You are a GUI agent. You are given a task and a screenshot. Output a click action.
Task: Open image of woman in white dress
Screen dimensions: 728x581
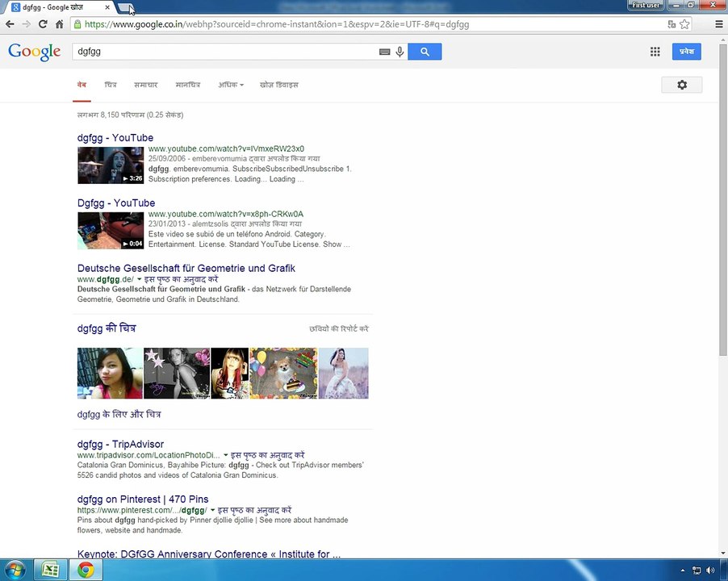(344, 373)
